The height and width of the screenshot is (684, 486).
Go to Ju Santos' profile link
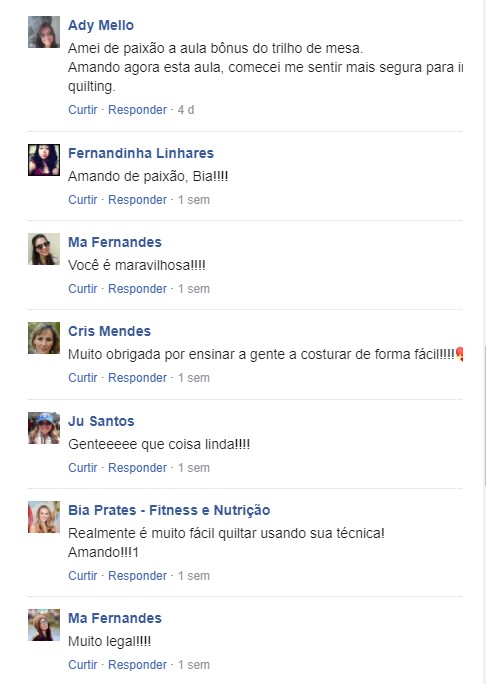[x=101, y=421]
